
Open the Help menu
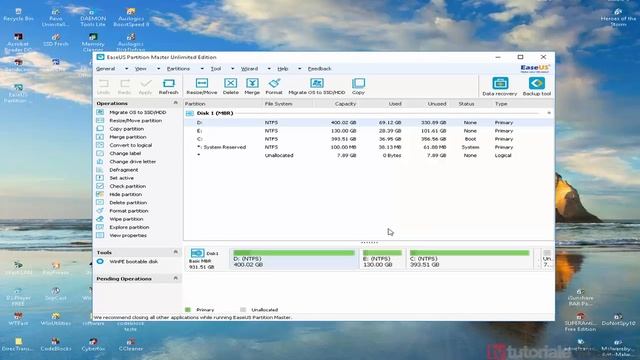click(x=282, y=69)
